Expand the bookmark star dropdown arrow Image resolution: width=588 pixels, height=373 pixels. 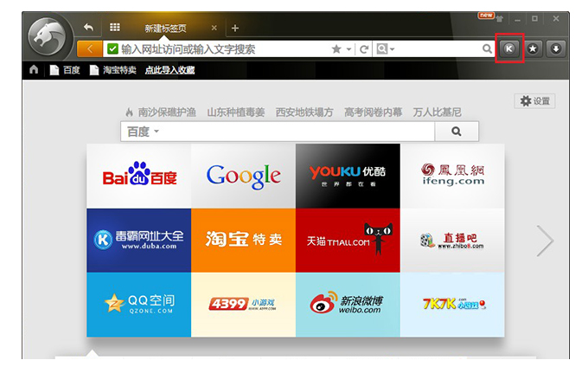point(348,49)
